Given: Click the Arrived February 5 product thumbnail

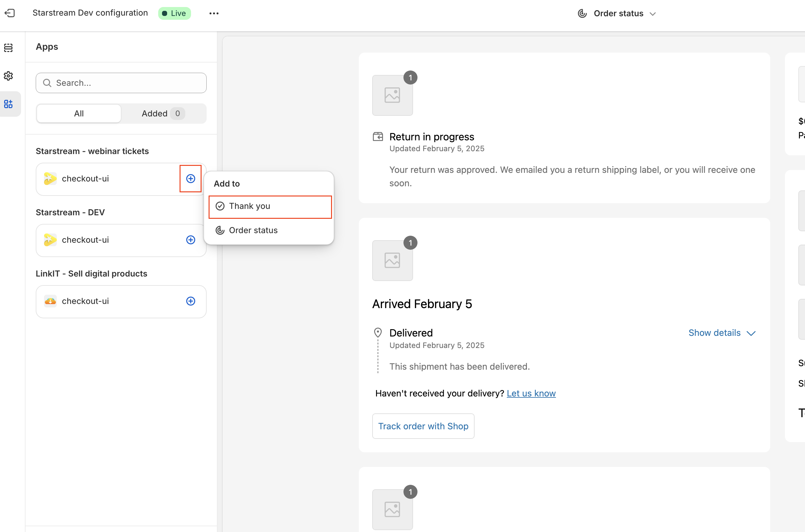Looking at the screenshot, I should pos(393,261).
